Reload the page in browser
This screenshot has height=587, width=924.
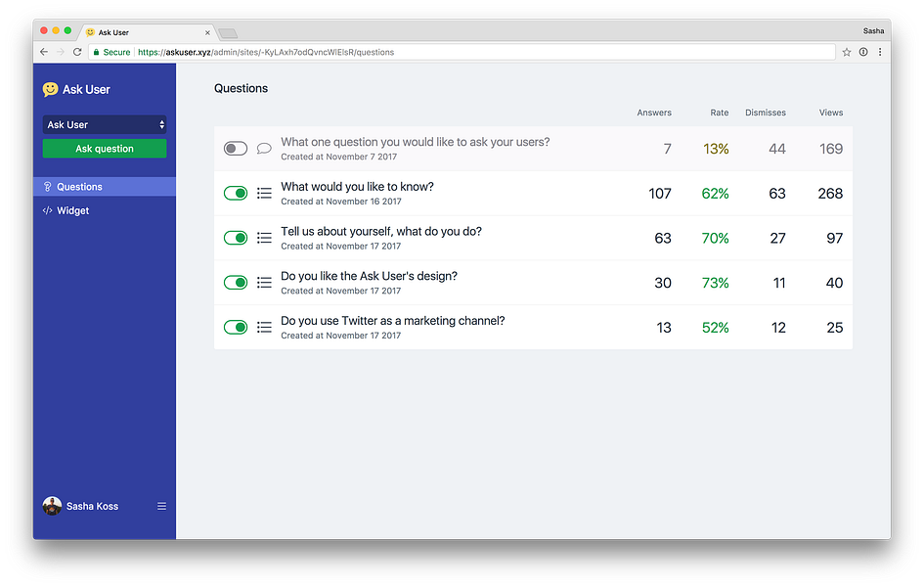tap(77, 52)
